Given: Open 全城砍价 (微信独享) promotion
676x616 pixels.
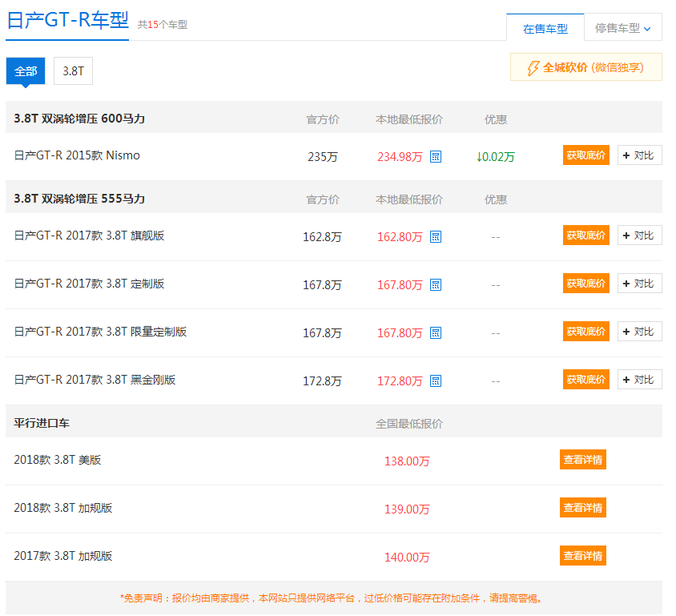Looking at the screenshot, I should point(586,67).
